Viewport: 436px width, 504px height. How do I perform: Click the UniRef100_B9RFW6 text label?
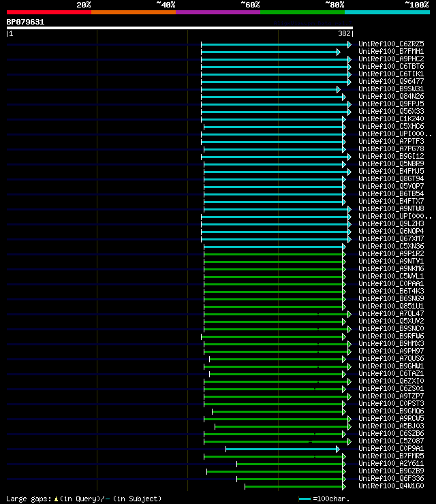click(x=391, y=336)
